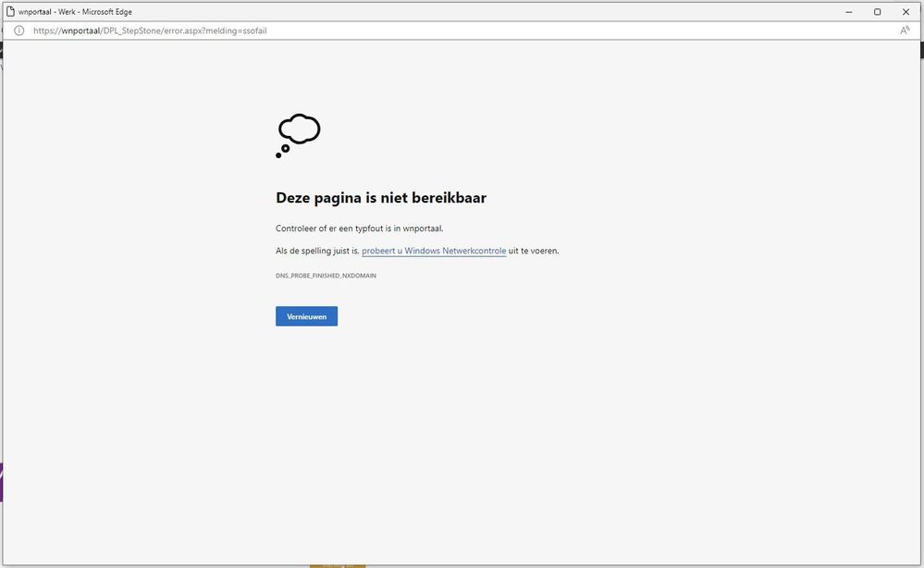The height and width of the screenshot is (568, 924).
Task: Activate the Read aloud icon
Action: 905,31
